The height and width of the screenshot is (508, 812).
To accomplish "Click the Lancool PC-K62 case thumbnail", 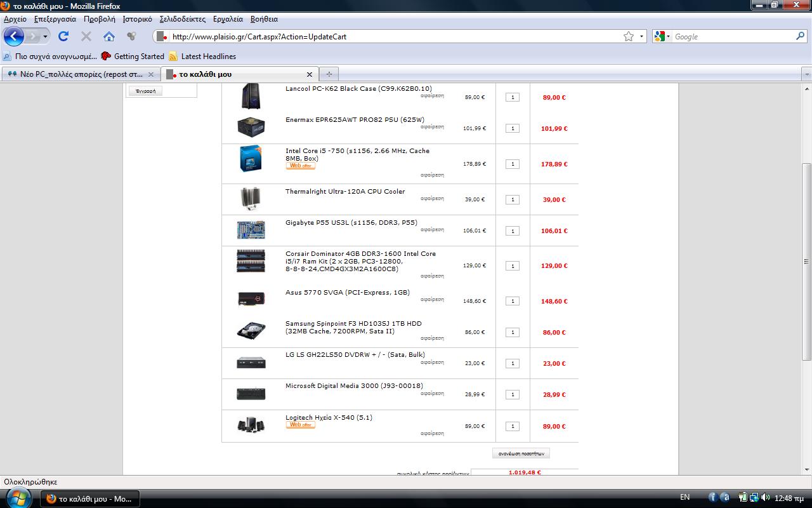I will 251,97.
